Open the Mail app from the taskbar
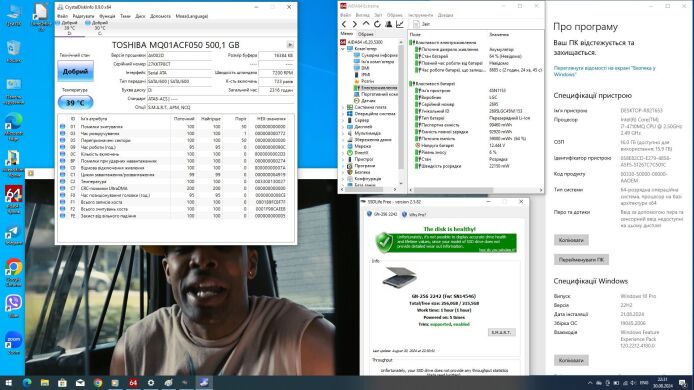Screen dimensions: 694x390 point(80,382)
